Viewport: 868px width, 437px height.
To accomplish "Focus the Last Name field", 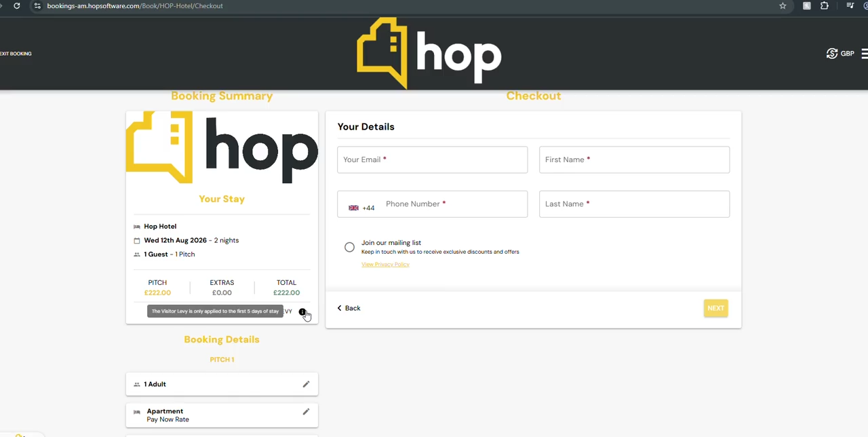I will pos(634,204).
